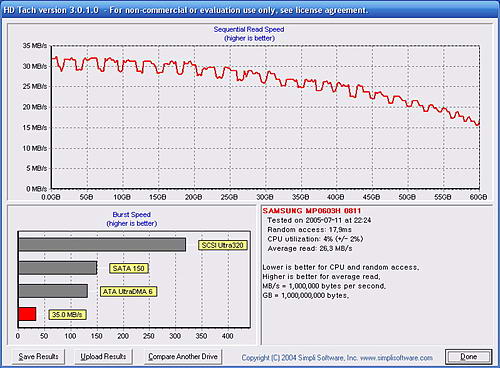
Task: Open the Upload Results button
Action: tap(103, 357)
